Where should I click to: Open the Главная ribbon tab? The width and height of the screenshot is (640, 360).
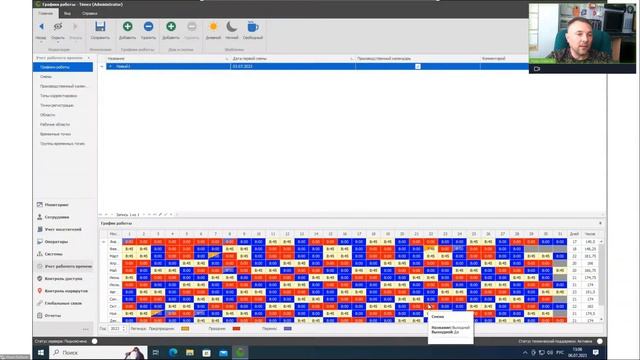[46, 13]
